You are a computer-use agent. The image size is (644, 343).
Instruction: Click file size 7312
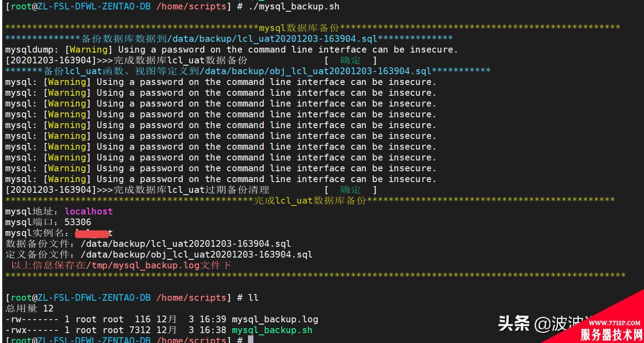[140, 330]
